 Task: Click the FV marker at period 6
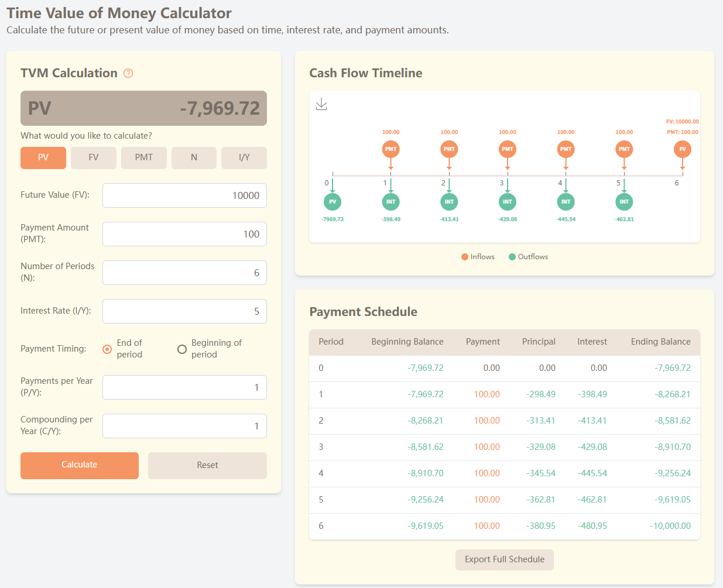click(x=683, y=149)
